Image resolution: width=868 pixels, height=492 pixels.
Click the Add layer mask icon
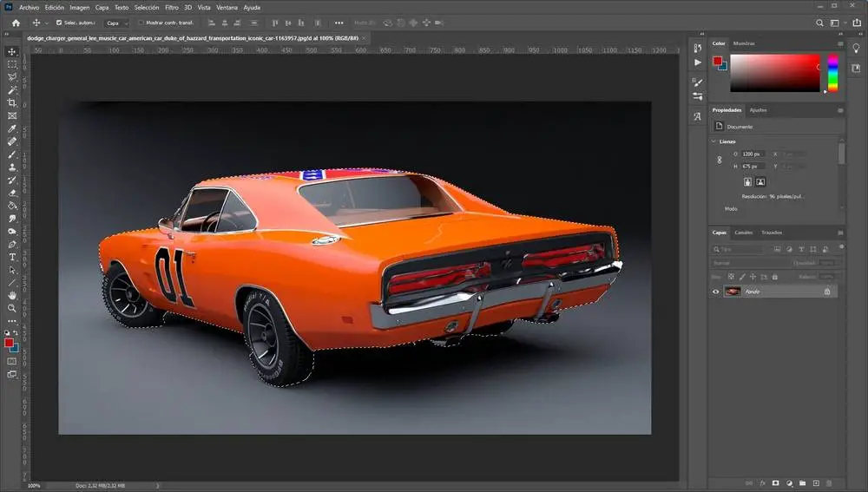tap(775, 483)
